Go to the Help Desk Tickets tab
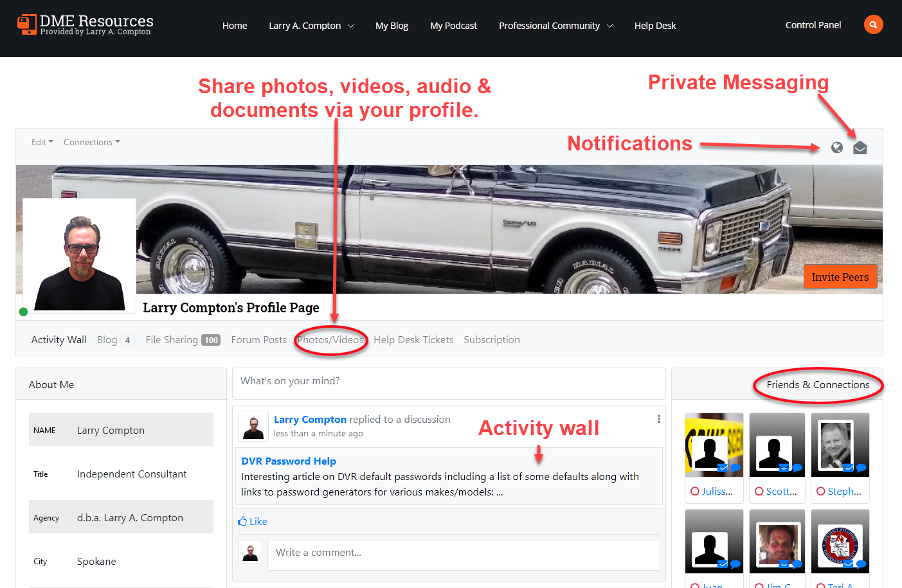Viewport: 902px width, 588px height. 413,340
